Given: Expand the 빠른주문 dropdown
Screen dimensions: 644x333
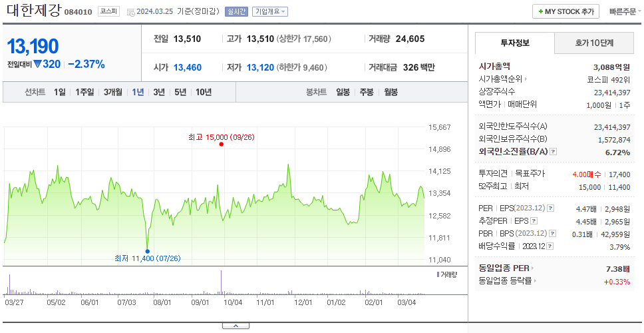Looking at the screenshot, I should tap(625, 11).
